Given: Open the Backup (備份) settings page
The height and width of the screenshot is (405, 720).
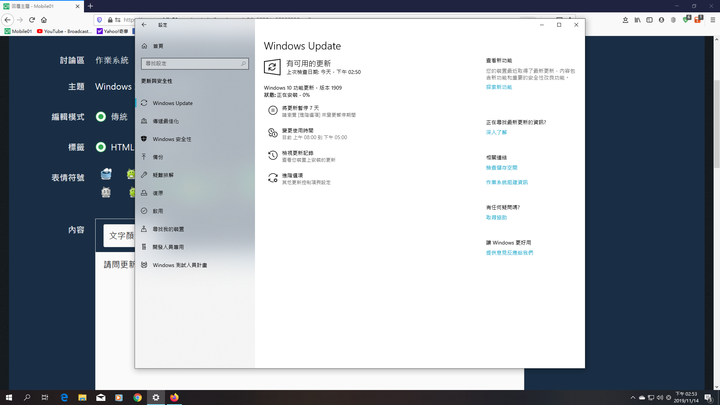Looking at the screenshot, I should coord(158,157).
